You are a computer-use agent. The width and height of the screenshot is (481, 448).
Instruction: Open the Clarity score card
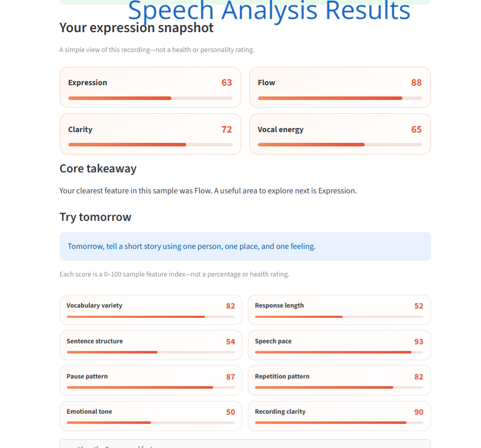[150, 134]
